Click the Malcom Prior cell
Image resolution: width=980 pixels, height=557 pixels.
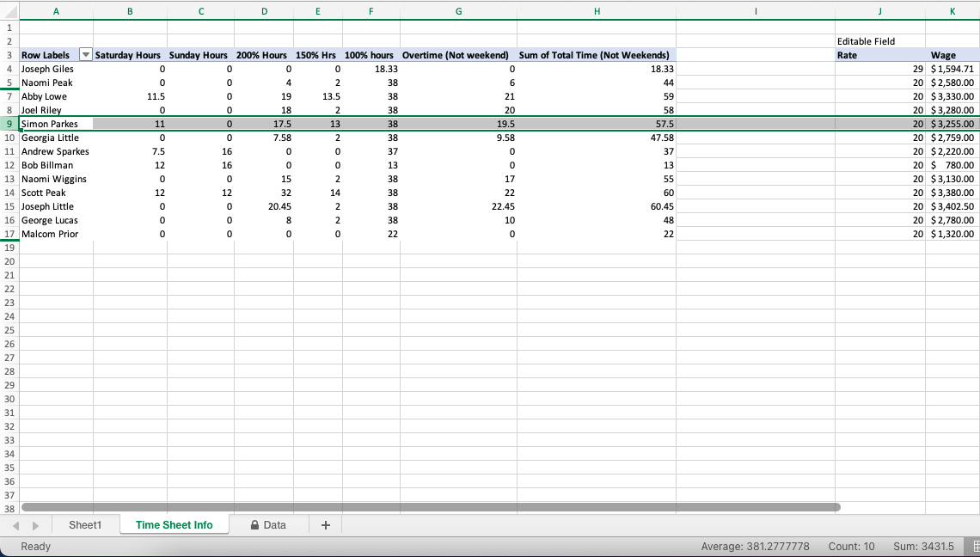click(56, 234)
